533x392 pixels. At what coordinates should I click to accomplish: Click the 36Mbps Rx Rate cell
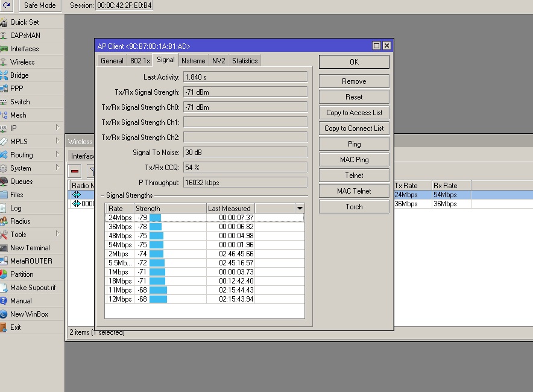tap(452, 204)
